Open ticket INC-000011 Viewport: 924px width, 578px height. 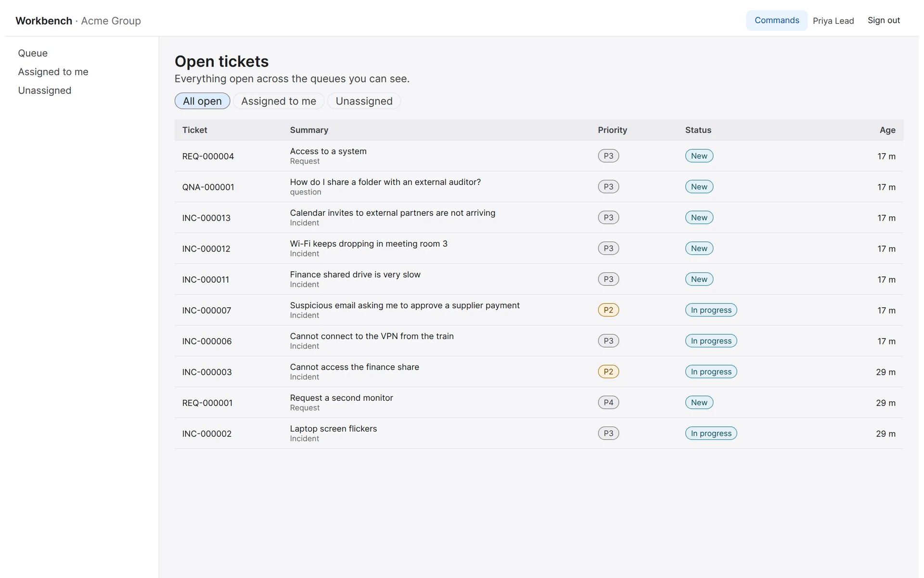(205, 279)
